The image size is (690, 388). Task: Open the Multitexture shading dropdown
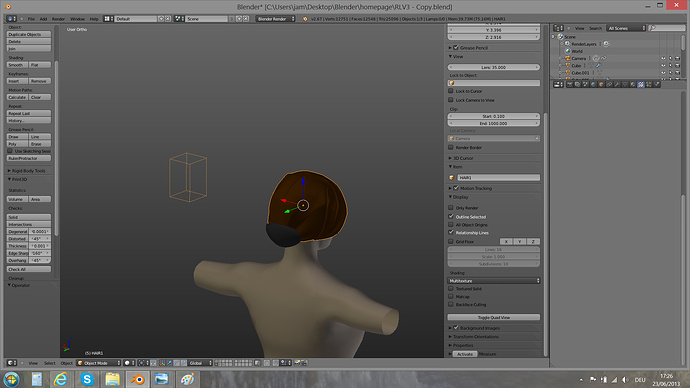[494, 281]
